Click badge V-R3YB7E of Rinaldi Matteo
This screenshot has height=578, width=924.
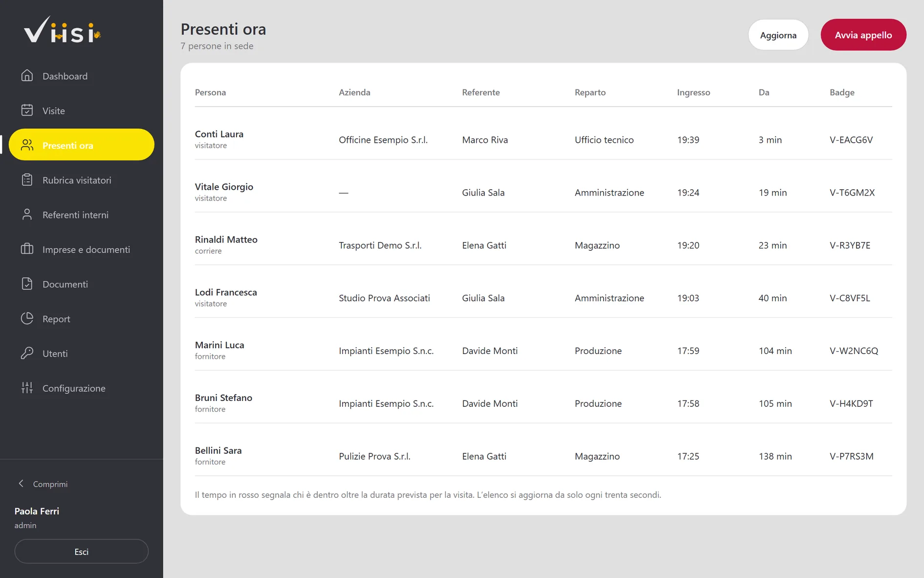850,245
